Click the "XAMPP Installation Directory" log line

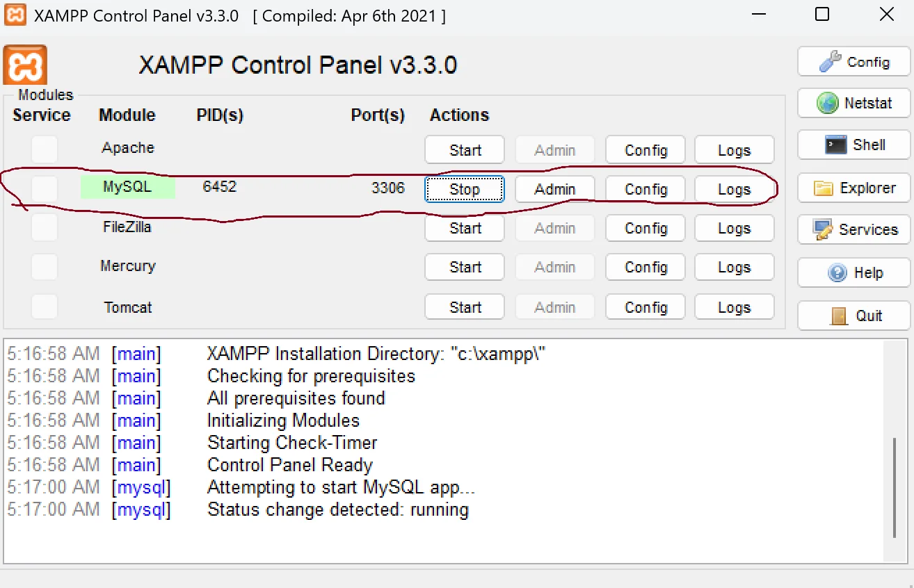tap(376, 354)
